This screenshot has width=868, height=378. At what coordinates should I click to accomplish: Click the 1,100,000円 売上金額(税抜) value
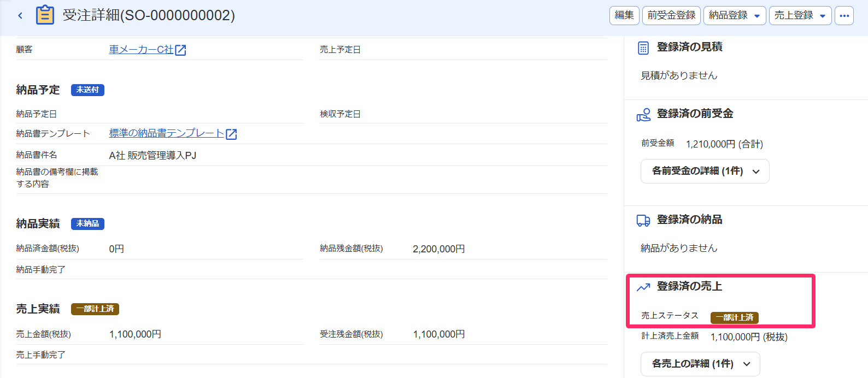pos(135,334)
